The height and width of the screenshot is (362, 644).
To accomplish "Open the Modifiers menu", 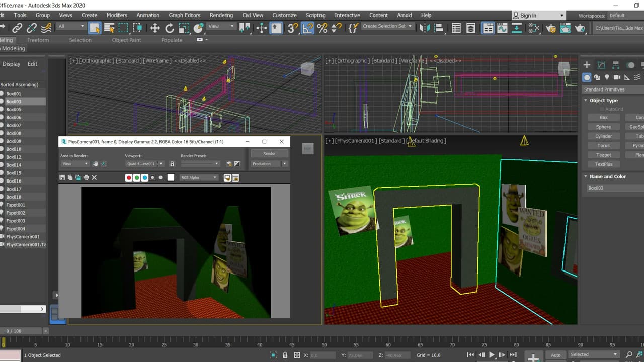I will pyautogui.click(x=117, y=15).
